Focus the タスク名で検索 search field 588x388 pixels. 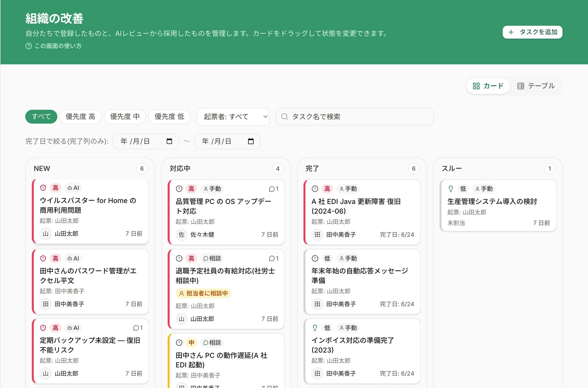tap(355, 116)
